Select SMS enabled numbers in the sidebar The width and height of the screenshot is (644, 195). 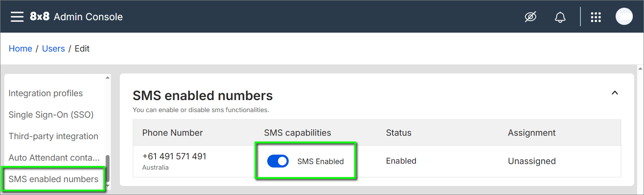(x=53, y=179)
